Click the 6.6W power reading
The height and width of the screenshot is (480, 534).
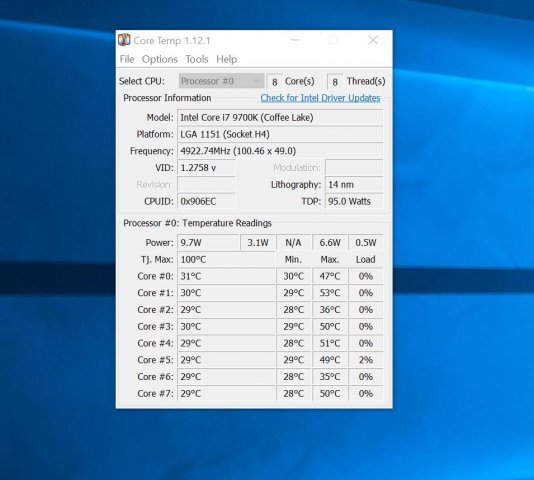coord(330,243)
